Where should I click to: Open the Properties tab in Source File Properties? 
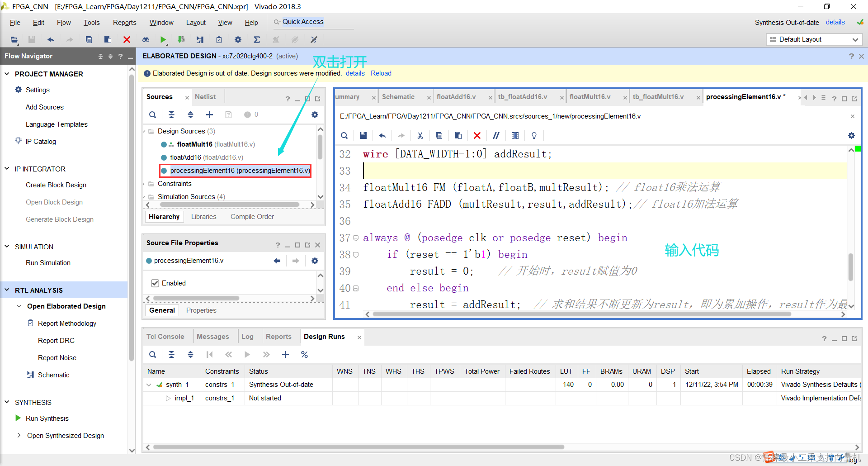201,310
